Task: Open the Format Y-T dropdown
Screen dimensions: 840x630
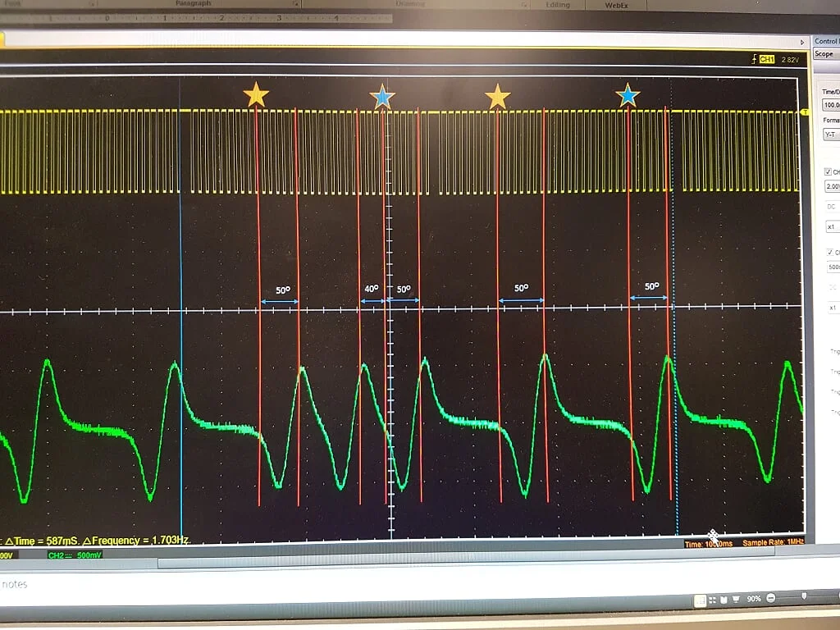Action: pyautogui.click(x=832, y=135)
